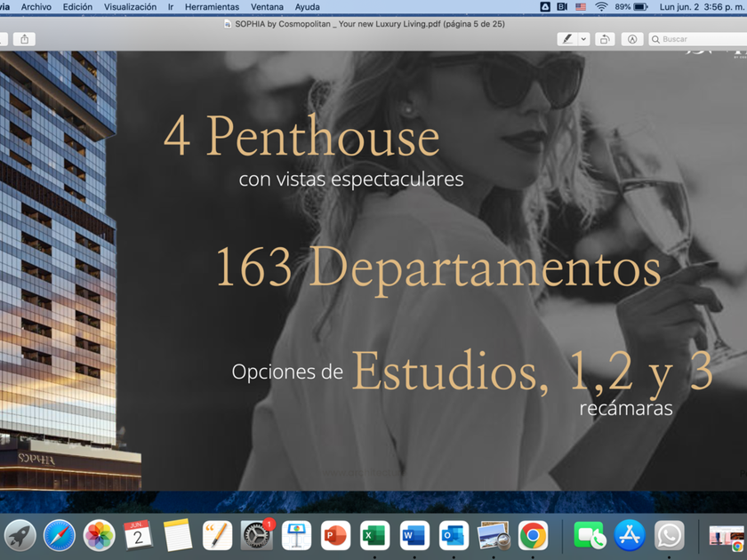Open Preview from the Dock

click(494, 535)
